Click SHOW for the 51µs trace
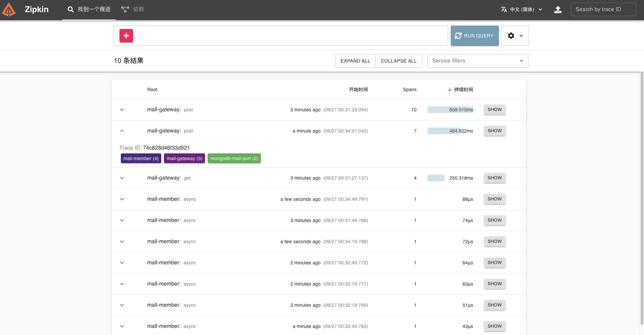This screenshot has width=644, height=335. 495,305
